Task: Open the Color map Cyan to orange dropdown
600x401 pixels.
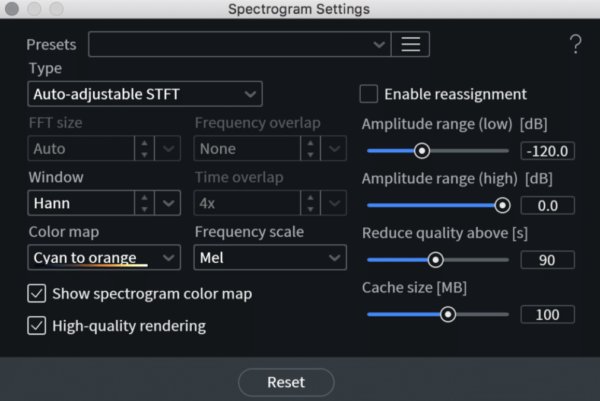Action: coord(103,258)
